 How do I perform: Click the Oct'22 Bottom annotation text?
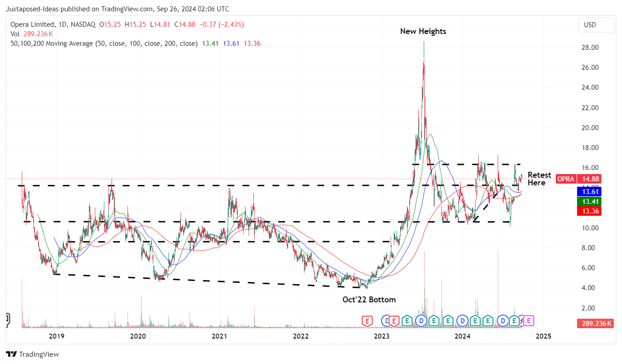pos(369,299)
